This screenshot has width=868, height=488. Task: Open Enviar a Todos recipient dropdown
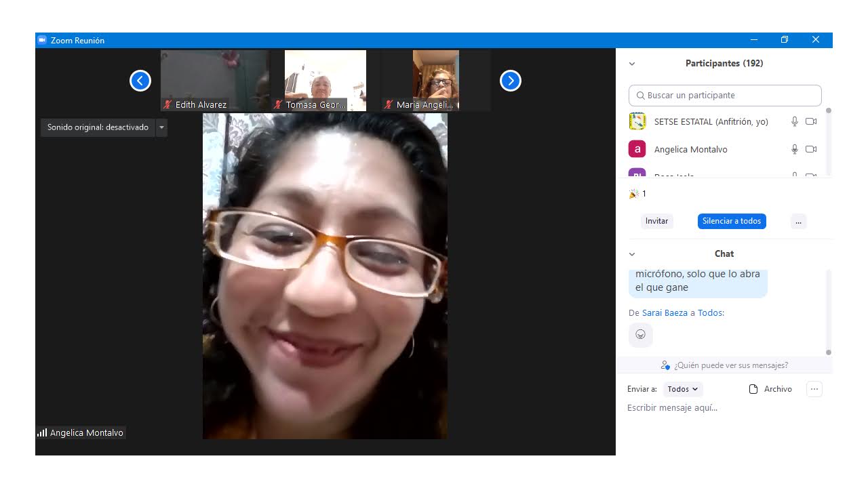coord(682,389)
